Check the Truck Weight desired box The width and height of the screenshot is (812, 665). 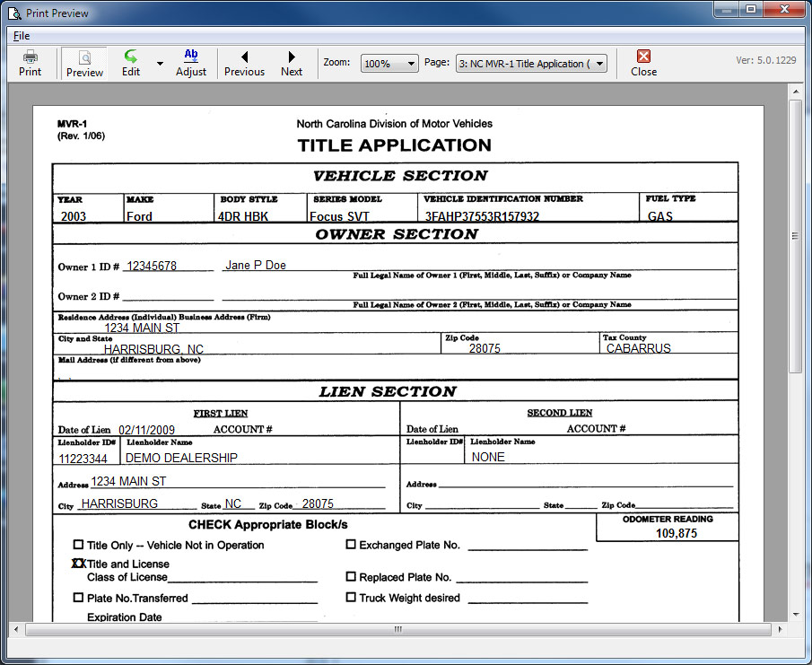pyautogui.click(x=351, y=597)
